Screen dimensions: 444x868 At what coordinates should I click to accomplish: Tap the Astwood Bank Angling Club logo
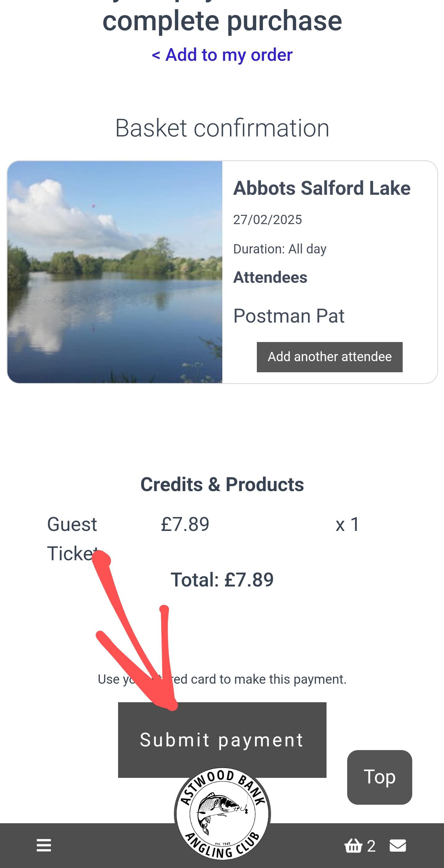coord(223,814)
